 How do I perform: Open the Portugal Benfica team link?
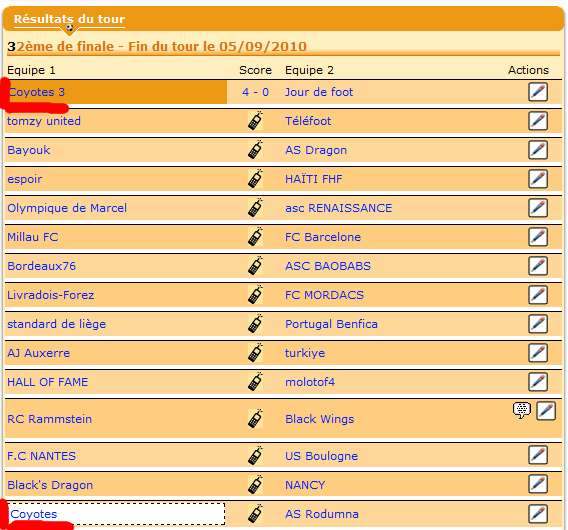pyautogui.click(x=331, y=324)
